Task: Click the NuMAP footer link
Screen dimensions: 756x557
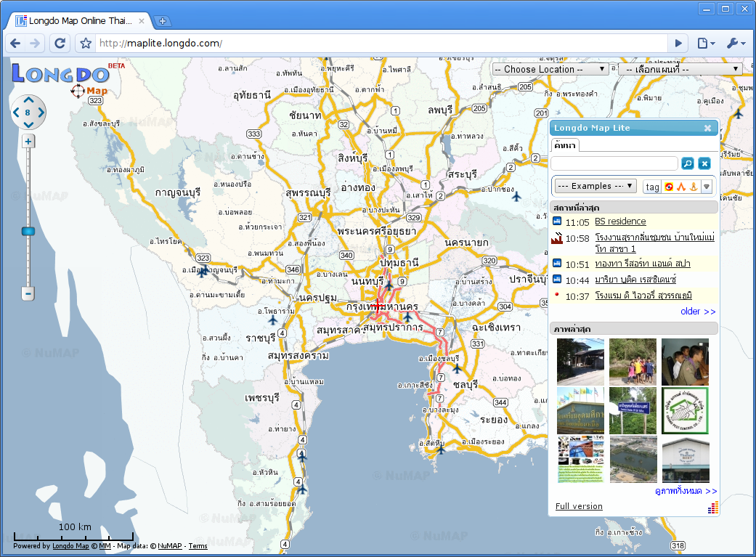Action: (170, 546)
